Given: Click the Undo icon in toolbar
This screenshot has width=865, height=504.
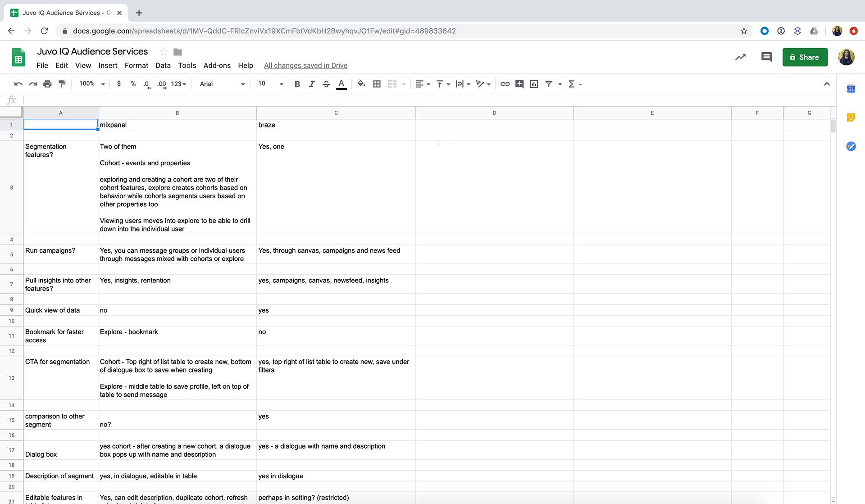Looking at the screenshot, I should pyautogui.click(x=18, y=84).
